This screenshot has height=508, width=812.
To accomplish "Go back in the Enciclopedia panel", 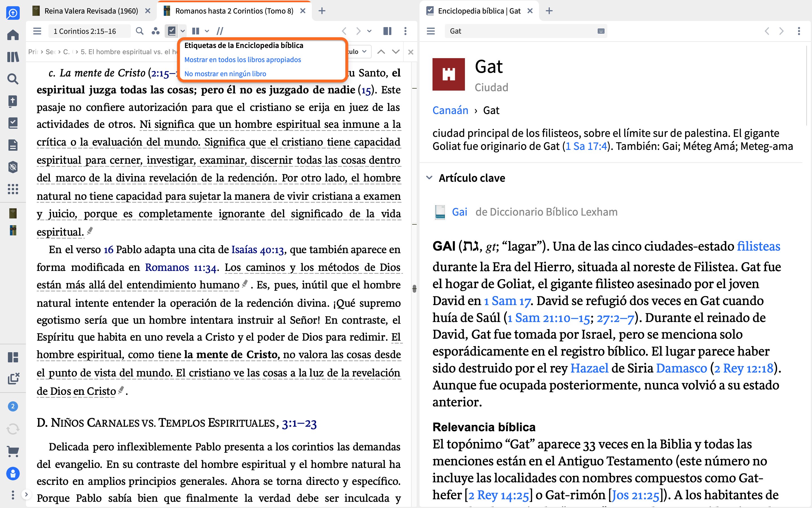I will pyautogui.click(x=767, y=31).
